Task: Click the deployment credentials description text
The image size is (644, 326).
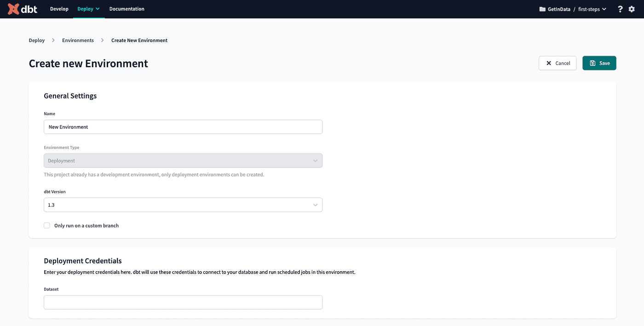Action: tap(200, 272)
